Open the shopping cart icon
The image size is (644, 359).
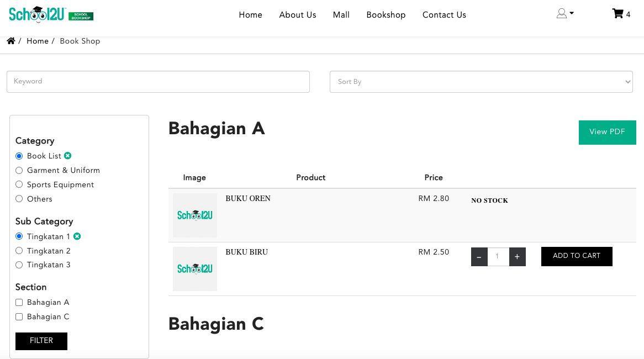pos(617,14)
